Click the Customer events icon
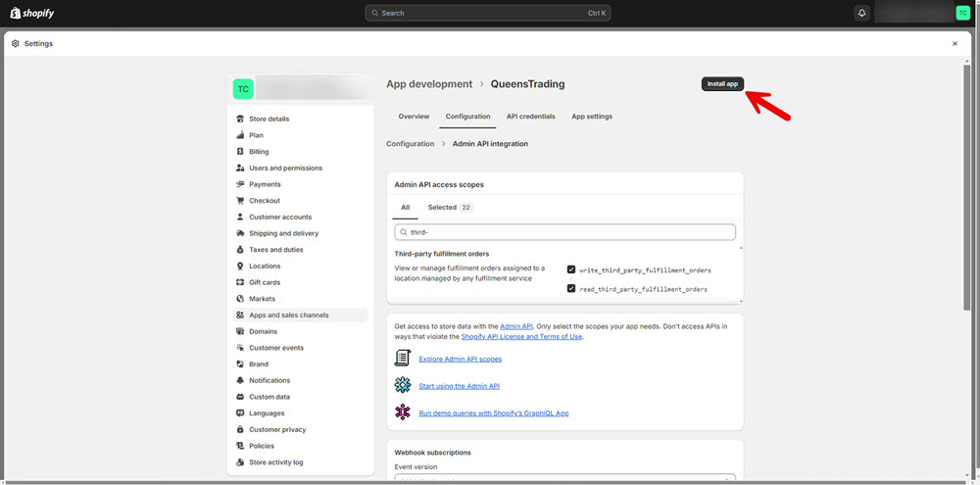 pyautogui.click(x=240, y=348)
